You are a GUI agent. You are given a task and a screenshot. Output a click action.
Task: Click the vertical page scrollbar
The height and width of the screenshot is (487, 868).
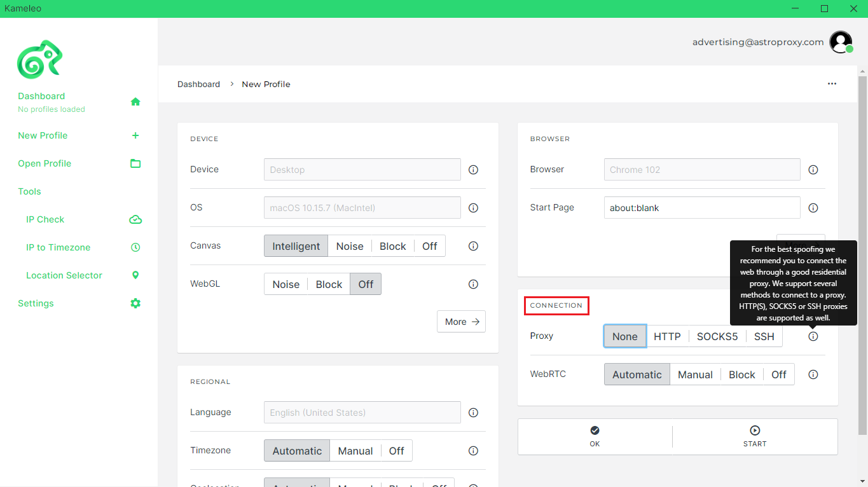point(862,256)
